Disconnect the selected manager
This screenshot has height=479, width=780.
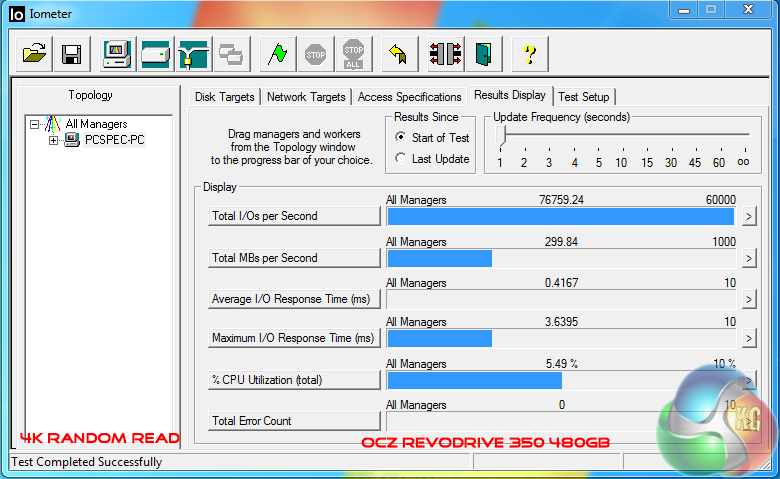[446, 53]
